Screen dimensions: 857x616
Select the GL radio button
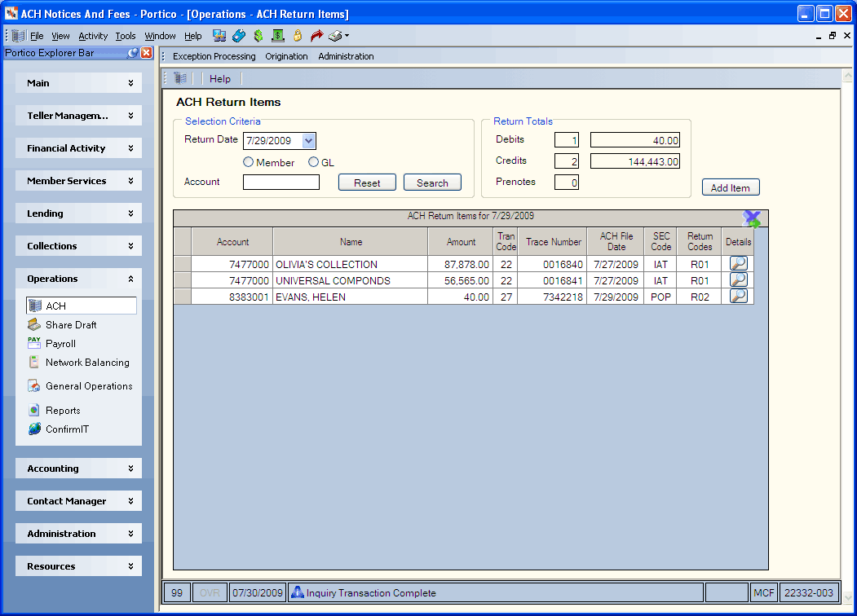(x=313, y=162)
